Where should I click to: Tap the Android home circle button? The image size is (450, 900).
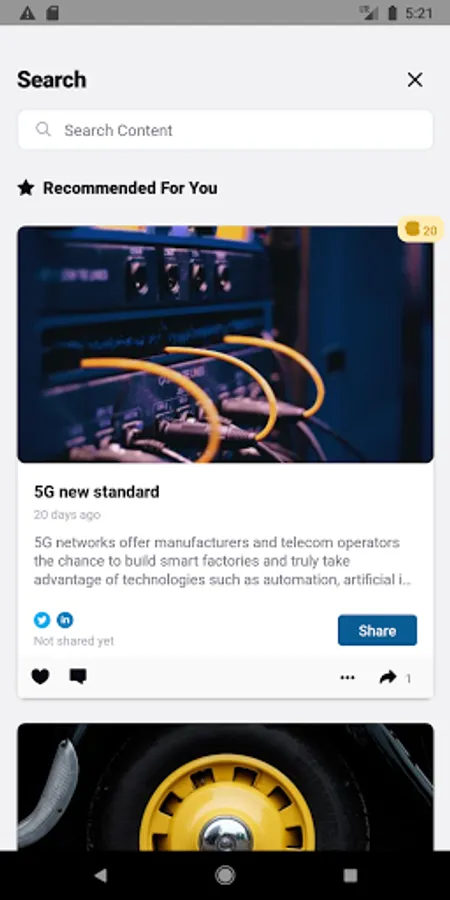point(225,875)
